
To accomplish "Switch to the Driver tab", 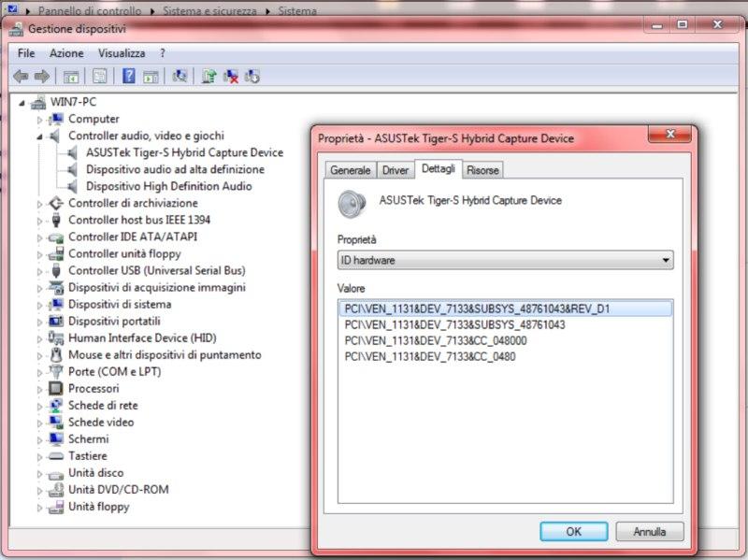I will [x=396, y=170].
